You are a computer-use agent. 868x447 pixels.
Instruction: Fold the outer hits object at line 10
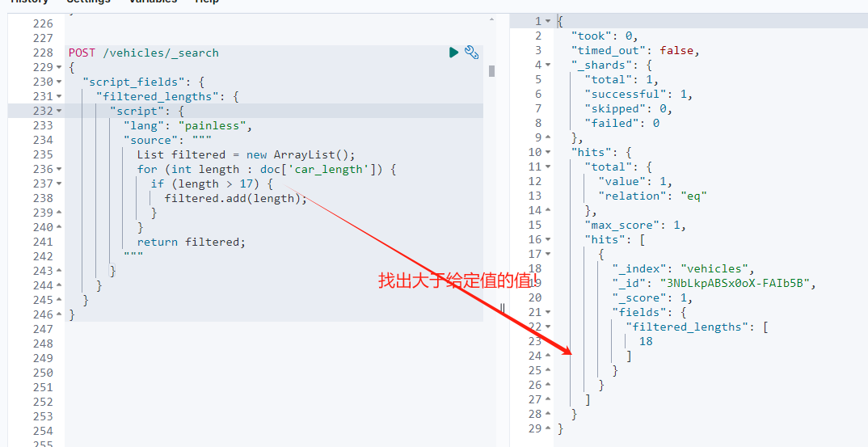point(548,152)
